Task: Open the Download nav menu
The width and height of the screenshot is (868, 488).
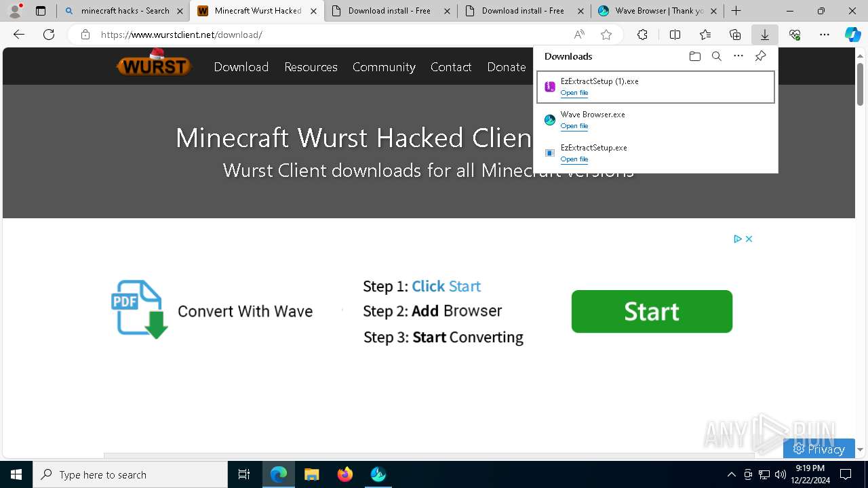Action: pyautogui.click(x=241, y=66)
